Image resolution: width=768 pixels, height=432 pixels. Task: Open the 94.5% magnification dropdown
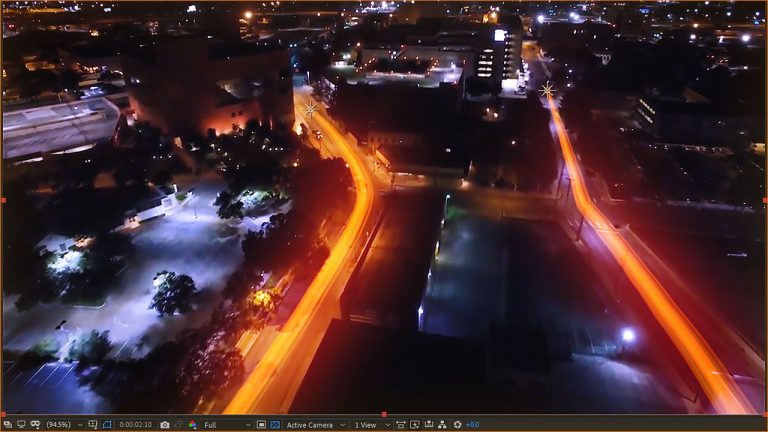64,425
